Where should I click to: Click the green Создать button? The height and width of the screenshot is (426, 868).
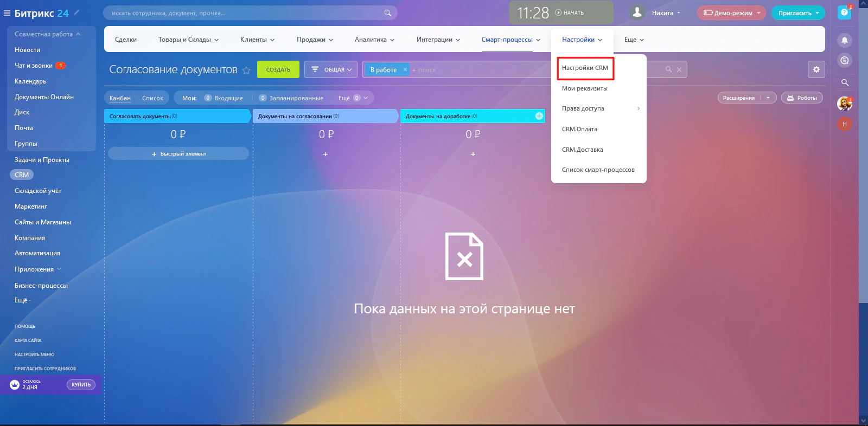pos(278,69)
